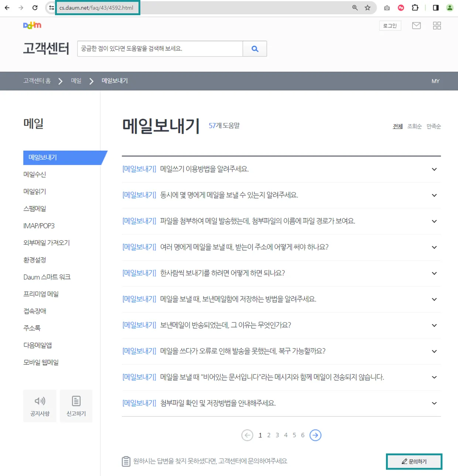This screenshot has width=458, height=476.
Task: Open 스팸메일 in sidebar
Action: pyautogui.click(x=35, y=208)
